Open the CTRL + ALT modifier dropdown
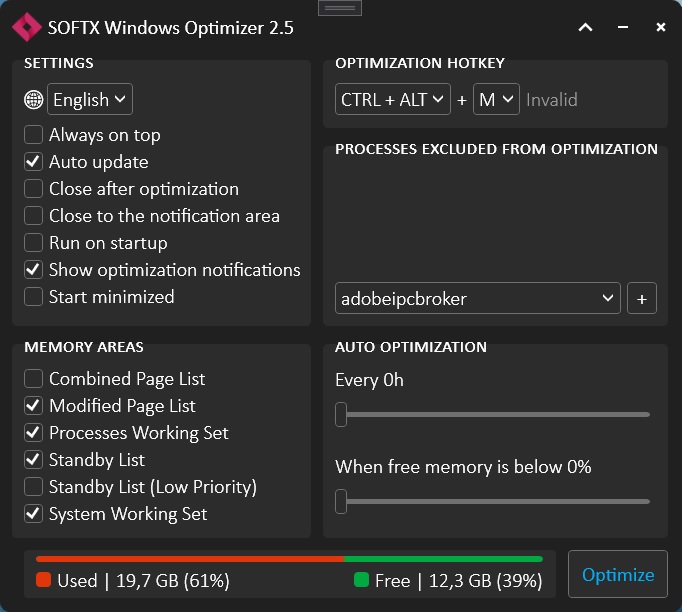This screenshot has width=682, height=612. (x=393, y=100)
